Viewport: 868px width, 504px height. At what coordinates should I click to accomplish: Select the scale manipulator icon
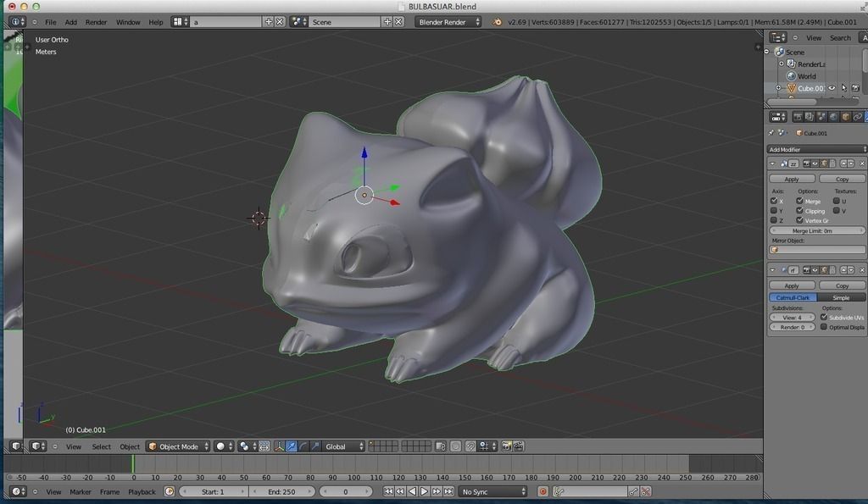click(315, 446)
